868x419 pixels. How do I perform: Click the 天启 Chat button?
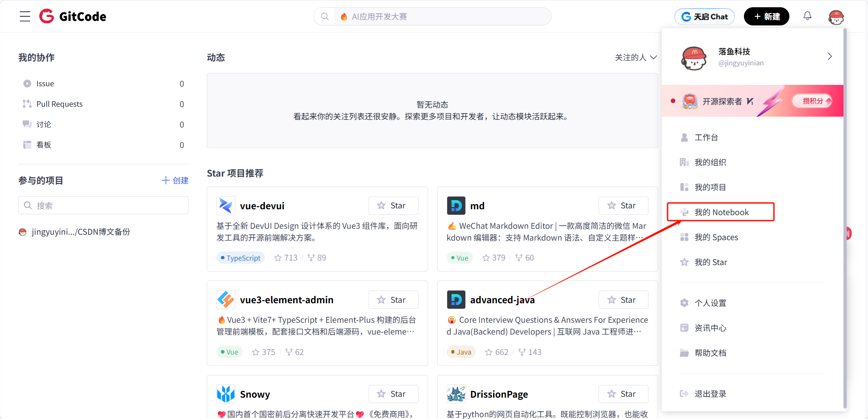tap(704, 17)
